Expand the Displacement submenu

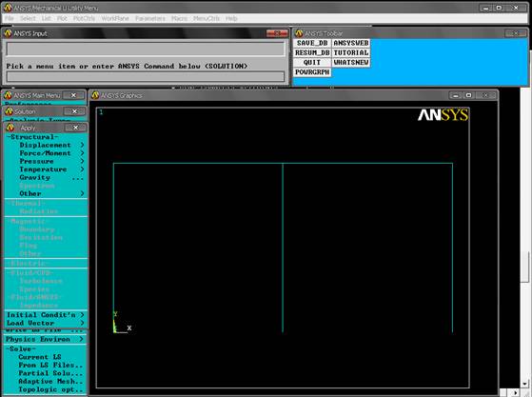[46, 145]
